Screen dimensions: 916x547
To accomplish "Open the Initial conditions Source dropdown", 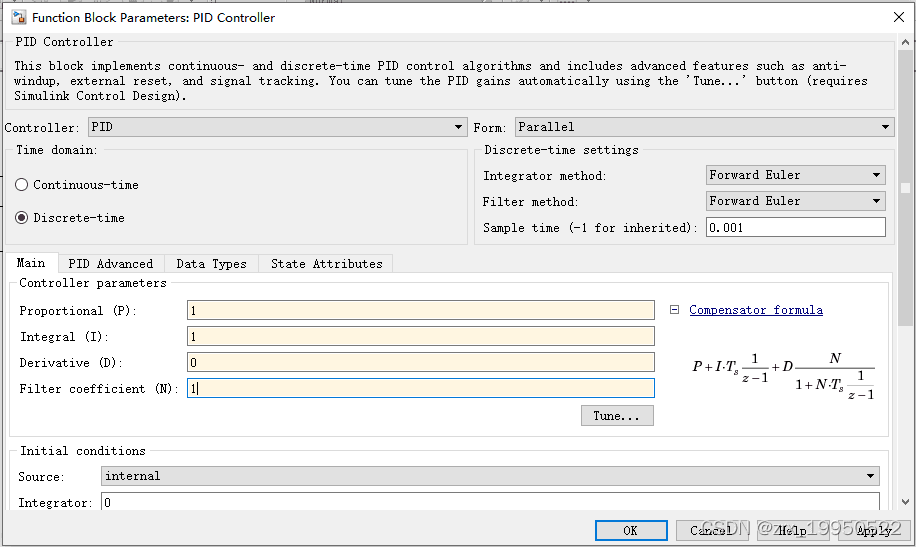I will (490, 476).
